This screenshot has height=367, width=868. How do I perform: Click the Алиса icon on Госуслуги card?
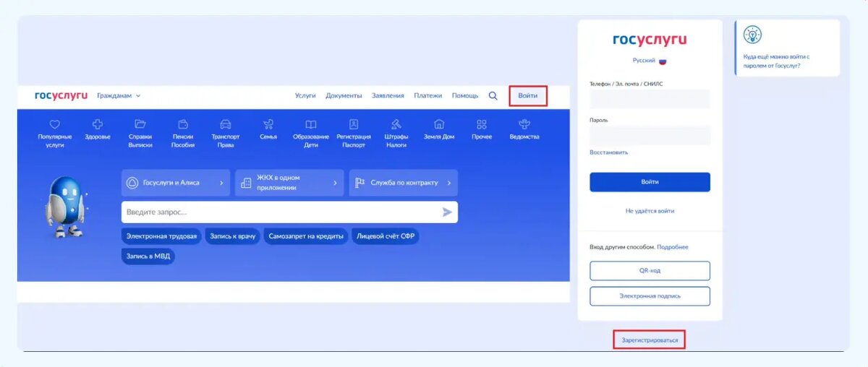coord(132,183)
